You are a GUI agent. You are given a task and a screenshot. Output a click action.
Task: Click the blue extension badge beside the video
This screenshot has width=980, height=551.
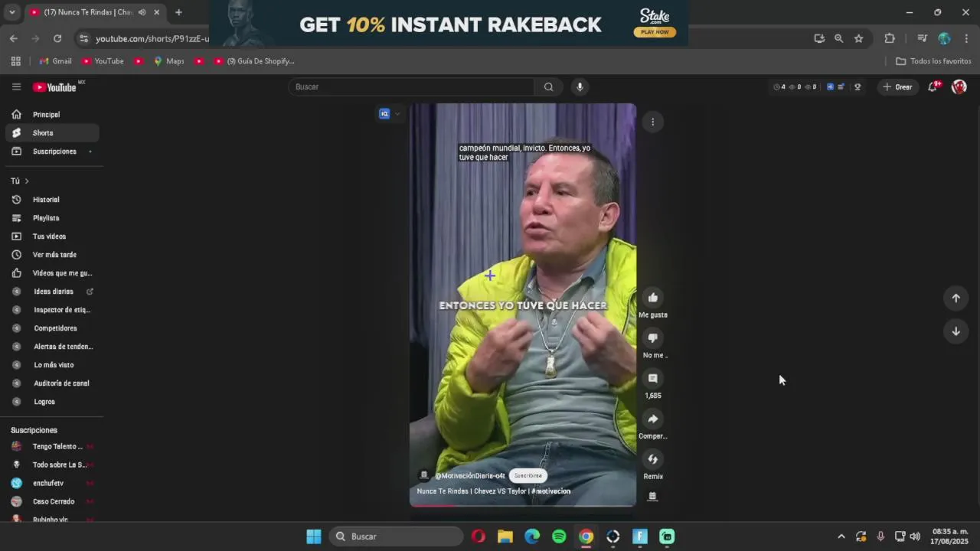[384, 114]
